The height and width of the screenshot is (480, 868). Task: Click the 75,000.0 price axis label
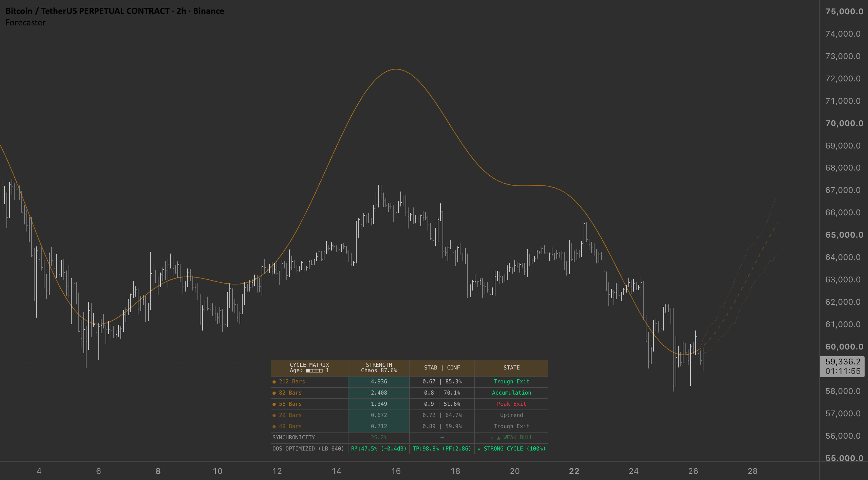click(844, 12)
